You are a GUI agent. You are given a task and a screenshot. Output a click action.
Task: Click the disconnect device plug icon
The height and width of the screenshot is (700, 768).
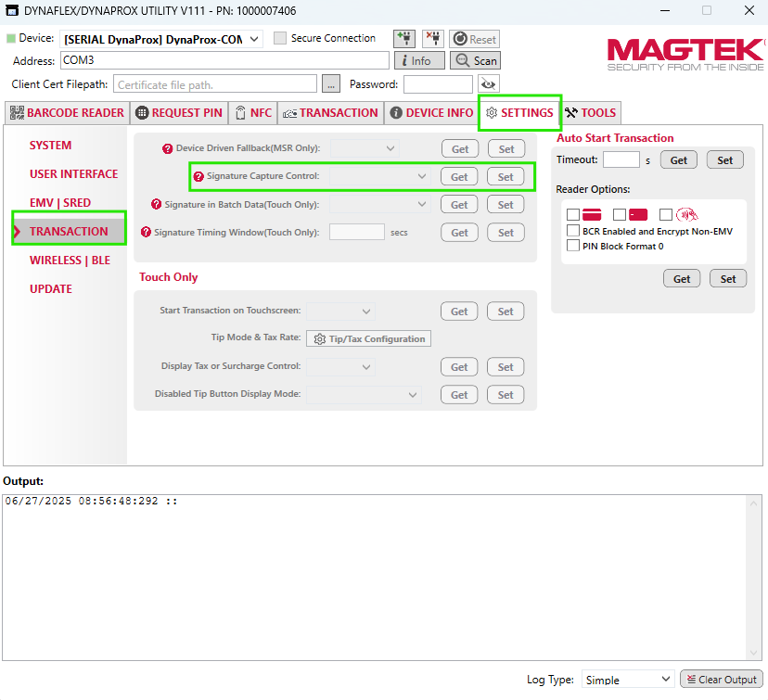tap(432, 39)
